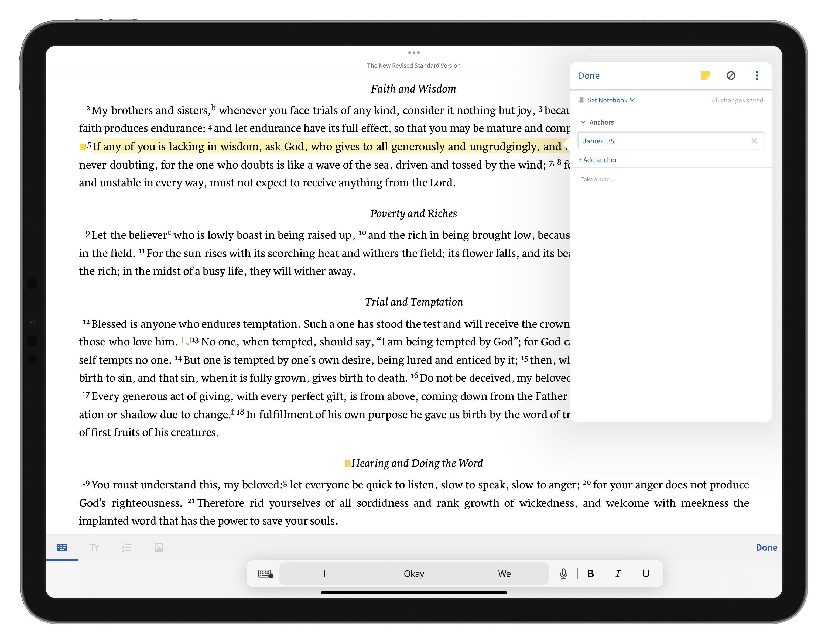Select the Tables tab in toolbar
The width and height of the screenshot is (828, 644).
tap(62, 547)
